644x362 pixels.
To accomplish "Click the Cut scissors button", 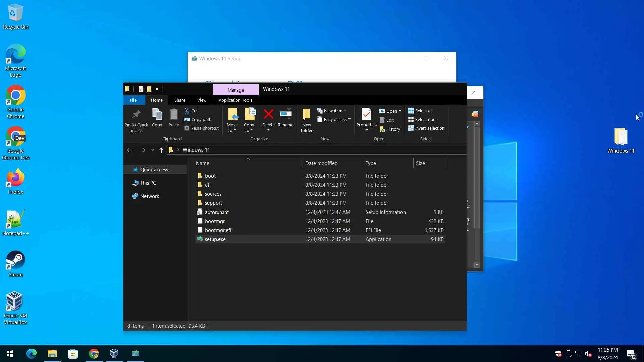I will click(191, 111).
